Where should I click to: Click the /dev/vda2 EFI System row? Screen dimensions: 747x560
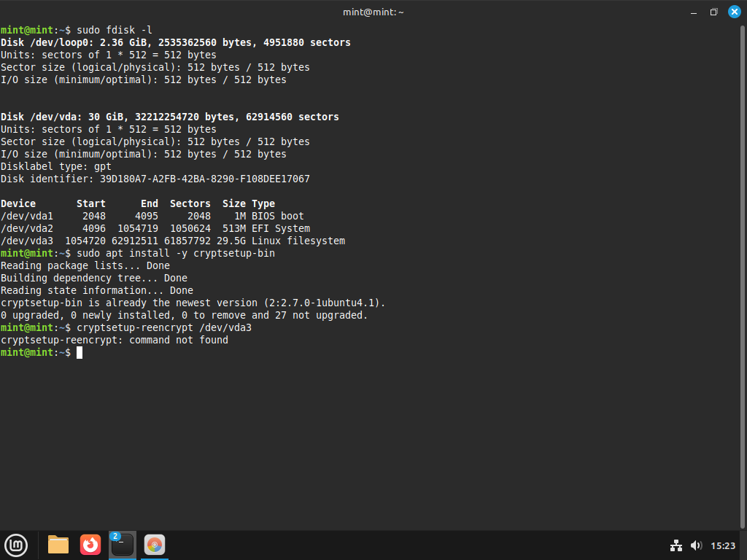pos(155,228)
